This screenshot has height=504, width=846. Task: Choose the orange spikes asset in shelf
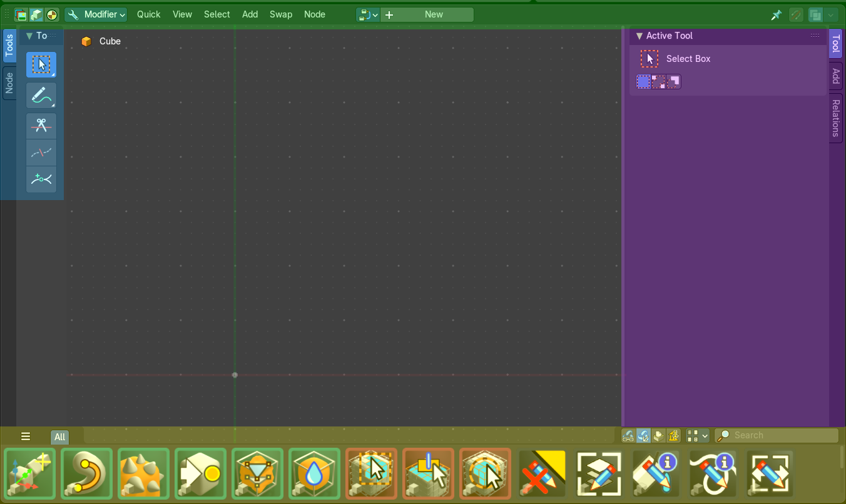[x=144, y=474]
